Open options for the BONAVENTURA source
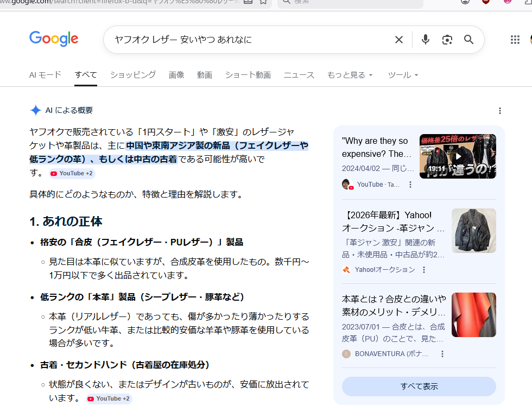This screenshot has height=412, width=532. pos(442,354)
